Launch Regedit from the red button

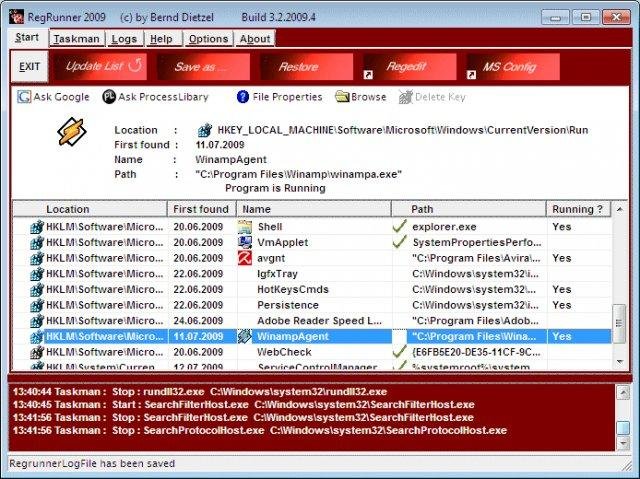pyautogui.click(x=409, y=67)
